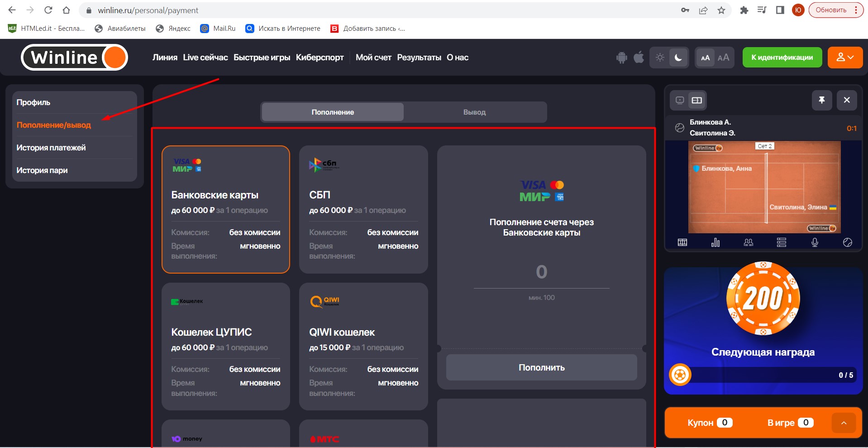Image resolution: width=868 pixels, height=448 pixels.
Task: Switch to the dark theme moon icon
Action: tap(678, 58)
